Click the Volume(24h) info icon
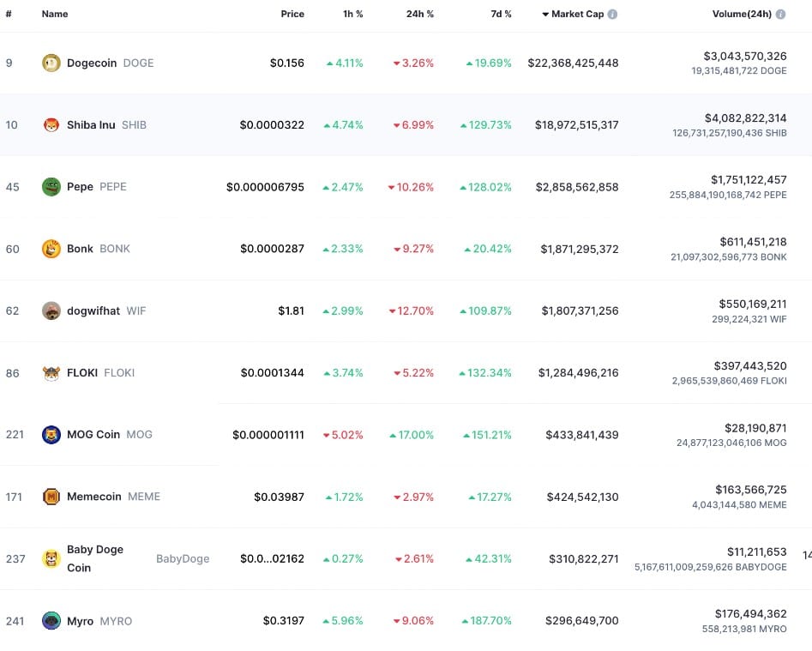 click(x=780, y=15)
